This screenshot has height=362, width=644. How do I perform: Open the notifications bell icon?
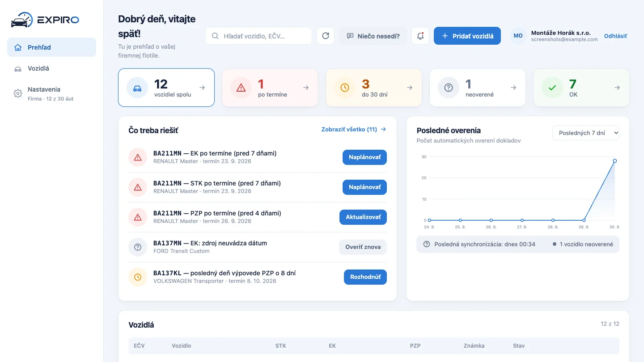[x=420, y=36]
